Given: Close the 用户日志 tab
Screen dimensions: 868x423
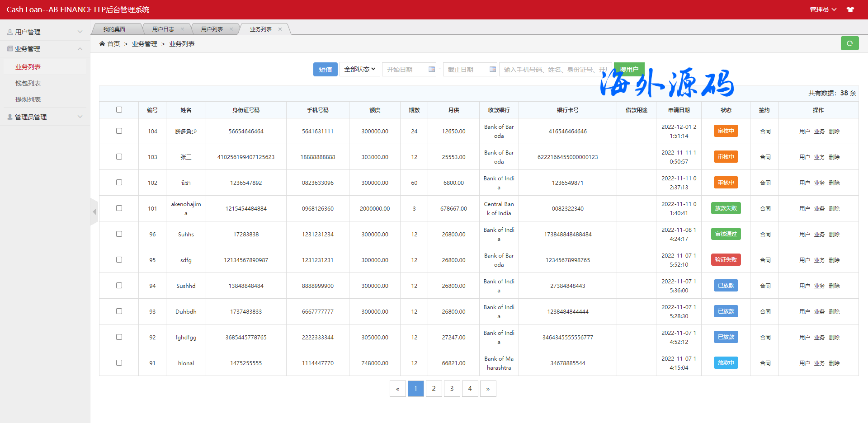Looking at the screenshot, I should [x=183, y=29].
